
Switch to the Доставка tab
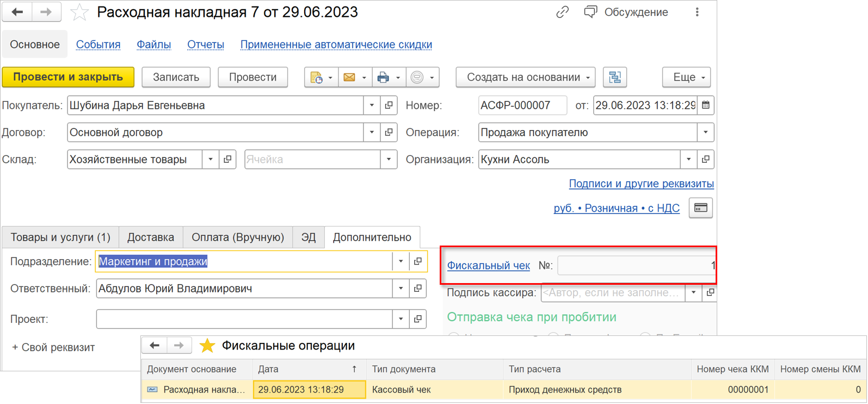point(151,237)
